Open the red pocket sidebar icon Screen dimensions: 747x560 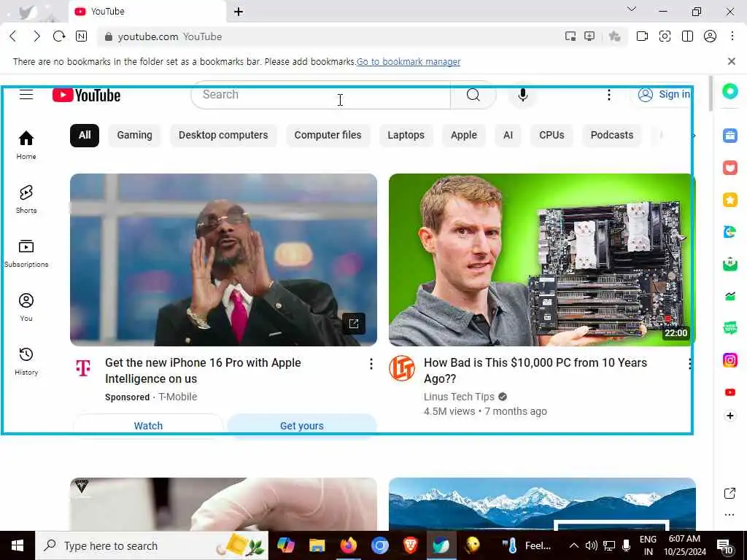(x=729, y=168)
